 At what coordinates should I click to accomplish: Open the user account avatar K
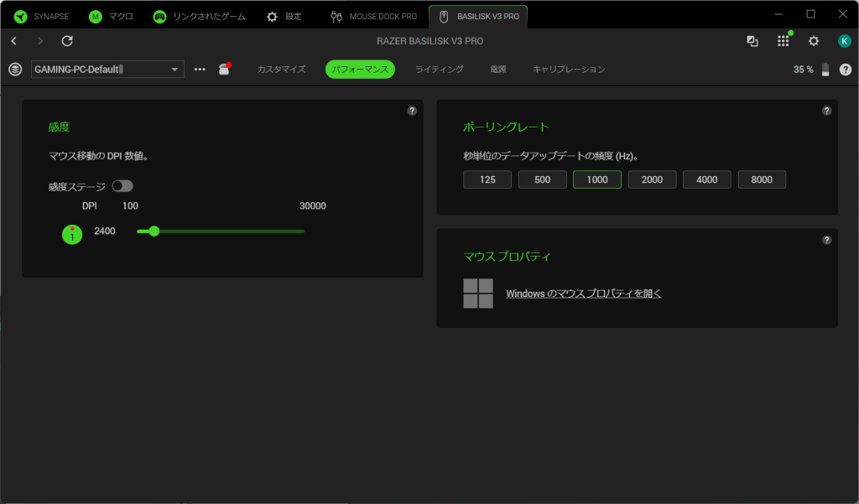(x=844, y=41)
